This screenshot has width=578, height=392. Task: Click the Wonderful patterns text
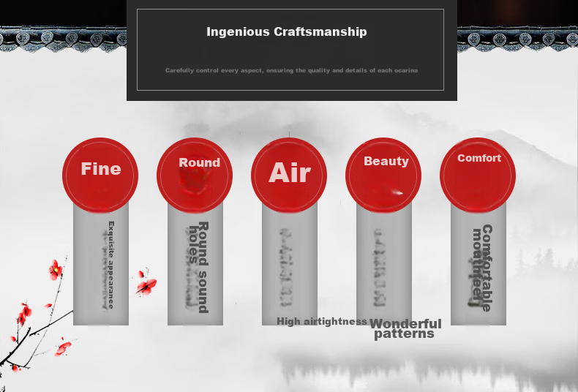(x=405, y=328)
